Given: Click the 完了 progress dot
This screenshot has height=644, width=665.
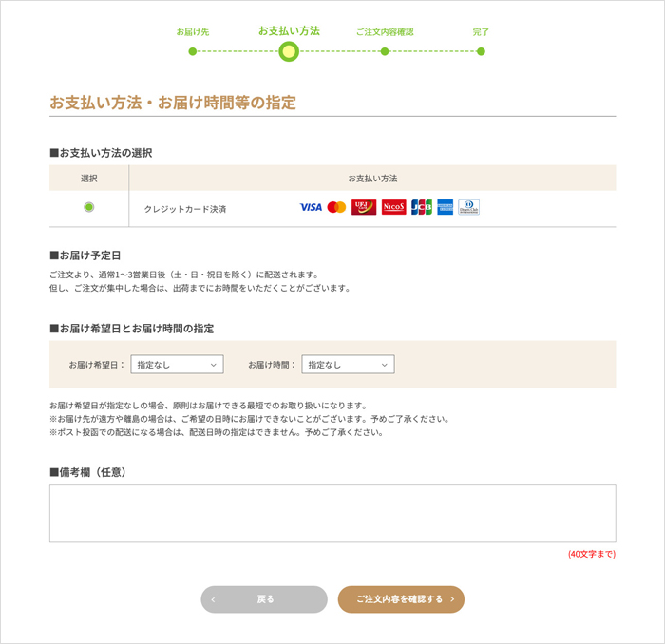Looking at the screenshot, I should [x=481, y=51].
